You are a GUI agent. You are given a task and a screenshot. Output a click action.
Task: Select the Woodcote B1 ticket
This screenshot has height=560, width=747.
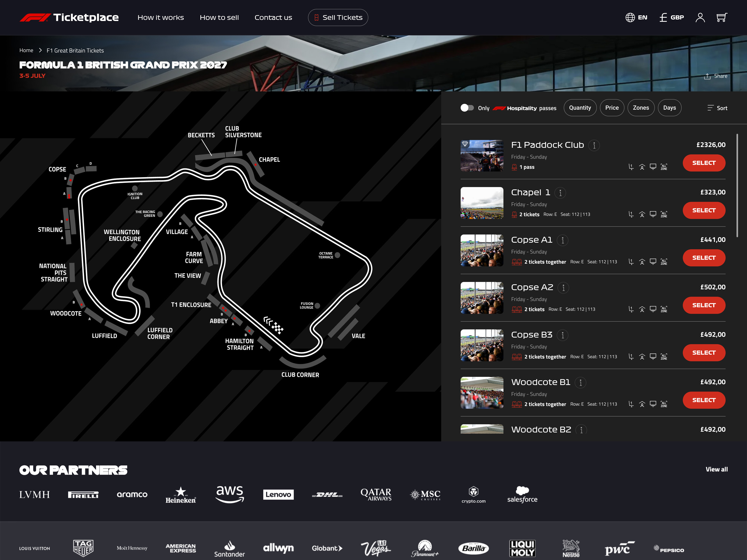704,400
